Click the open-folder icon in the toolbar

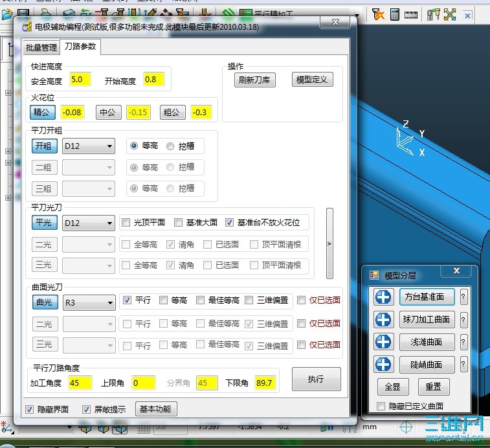pyautogui.click(x=7, y=14)
